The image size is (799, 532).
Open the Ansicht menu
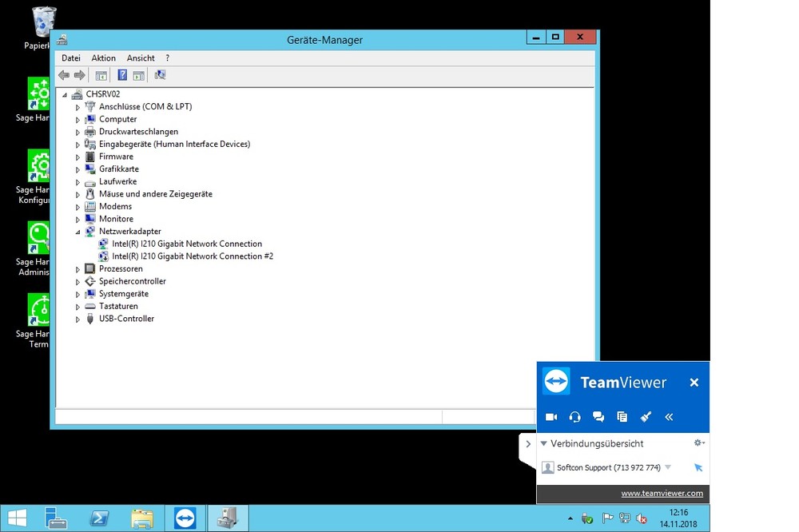pyautogui.click(x=141, y=58)
